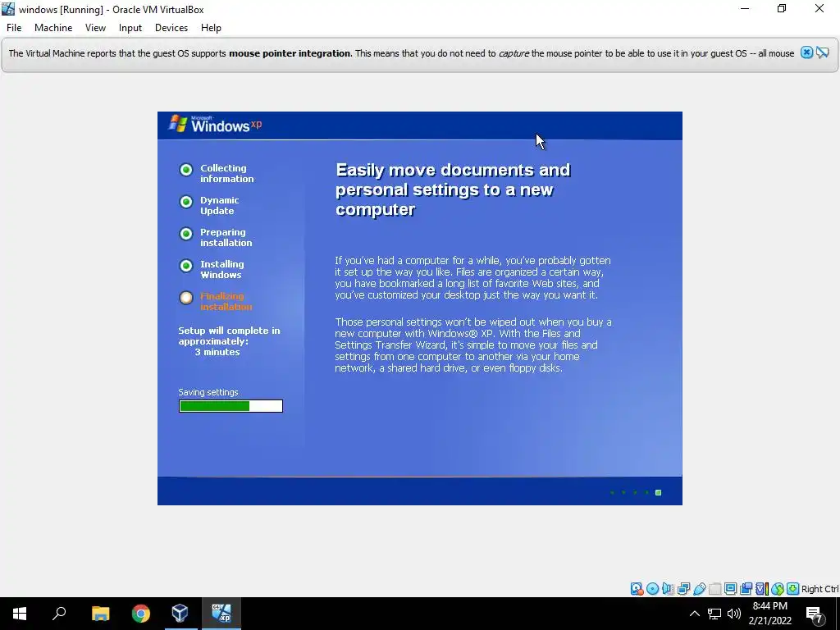This screenshot has width=840, height=630.
Task: Open the Windows Start menu
Action: (x=20, y=614)
